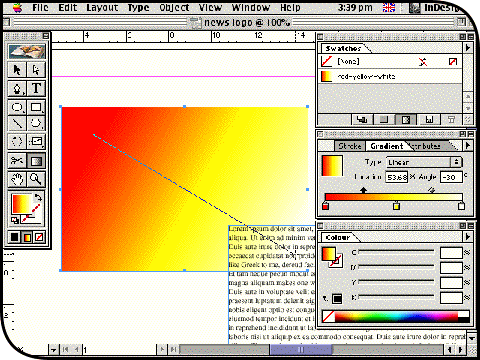Select the Scissors tool
Viewport: 480px width, 360px height.
click(17, 161)
